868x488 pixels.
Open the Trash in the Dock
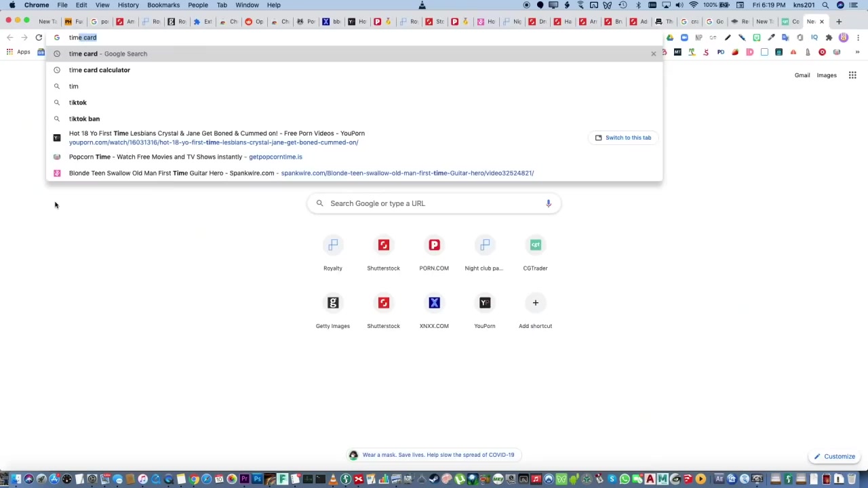tap(852, 480)
